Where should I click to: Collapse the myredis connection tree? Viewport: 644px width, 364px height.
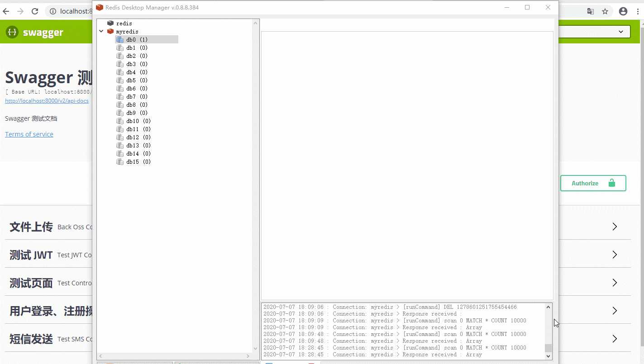tap(101, 31)
